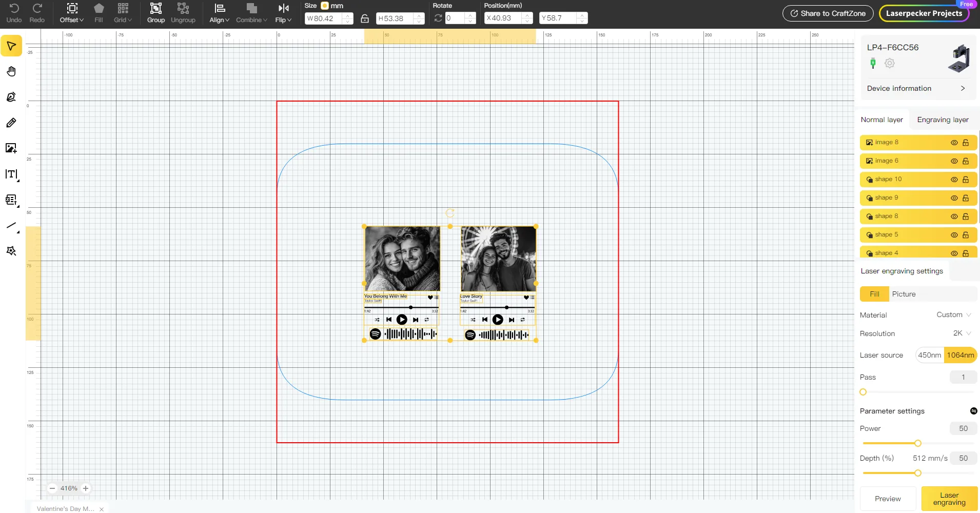Open the barcode/QR code tool
The width and height of the screenshot is (980, 513).
(11, 200)
